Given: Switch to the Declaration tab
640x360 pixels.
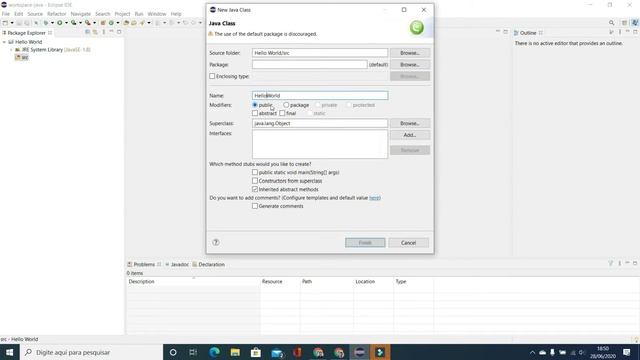Looking at the screenshot, I should (x=209, y=264).
